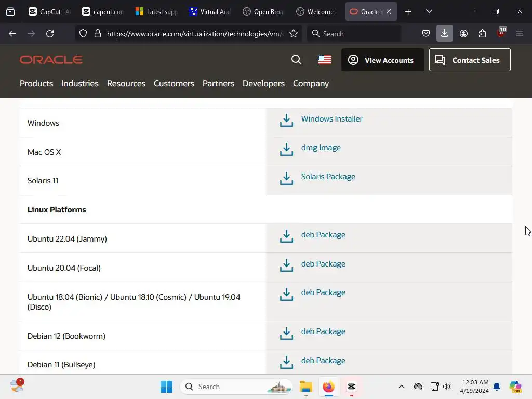Open the Windows Start menu
This screenshot has height=399, width=532.
pos(166,387)
